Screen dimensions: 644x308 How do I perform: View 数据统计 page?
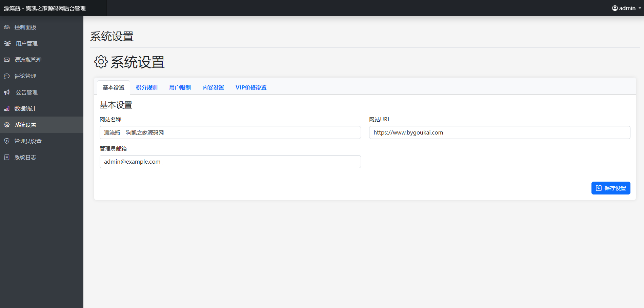[42, 108]
